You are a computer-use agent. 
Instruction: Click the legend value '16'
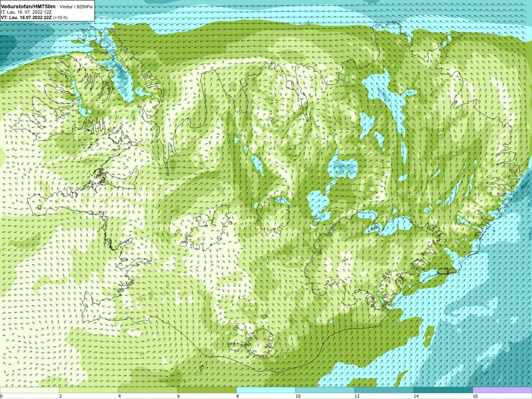(x=475, y=397)
